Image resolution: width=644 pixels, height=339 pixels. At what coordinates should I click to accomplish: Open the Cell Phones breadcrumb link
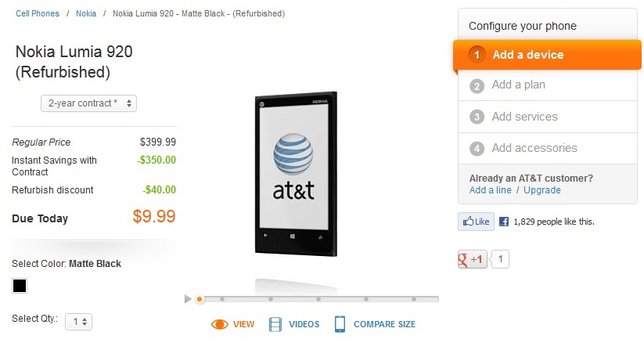click(x=38, y=13)
